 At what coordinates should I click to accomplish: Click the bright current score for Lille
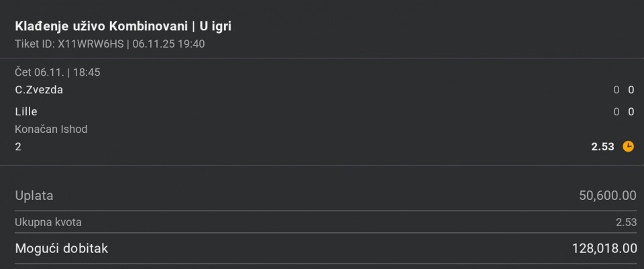click(x=631, y=112)
